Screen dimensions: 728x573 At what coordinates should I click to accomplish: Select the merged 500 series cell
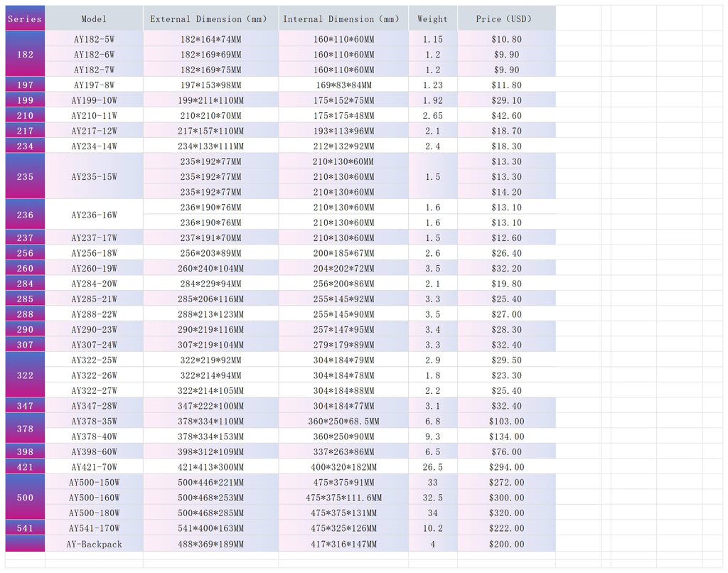(25, 498)
